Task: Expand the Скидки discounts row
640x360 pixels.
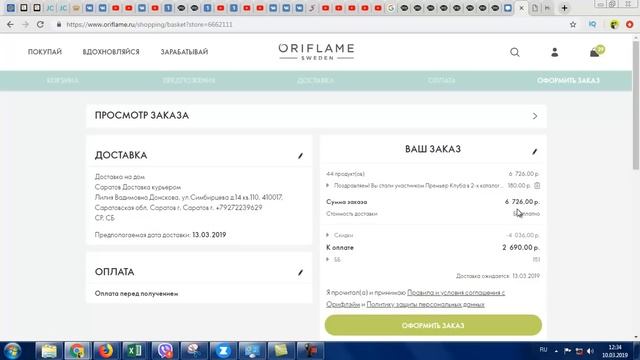Action: pos(328,235)
